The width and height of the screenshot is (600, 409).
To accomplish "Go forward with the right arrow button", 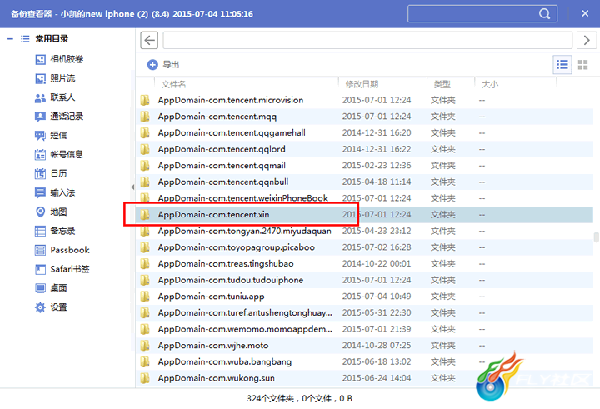I will (586, 40).
